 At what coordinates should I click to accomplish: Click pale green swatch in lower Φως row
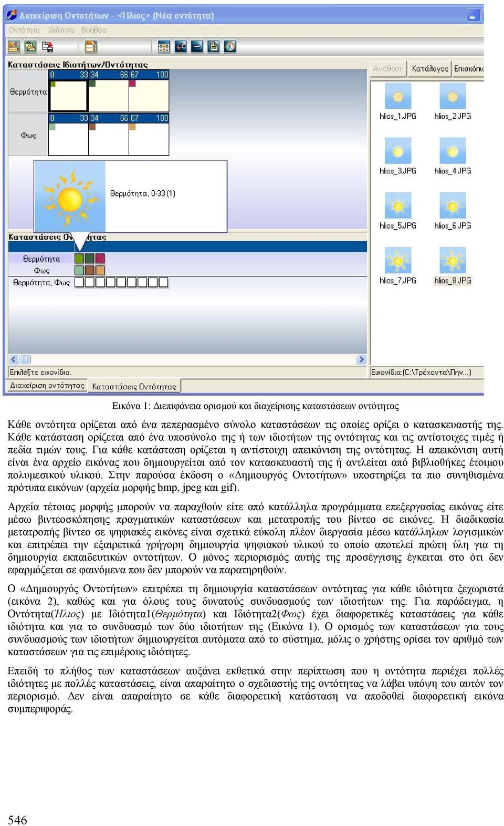pos(79,270)
